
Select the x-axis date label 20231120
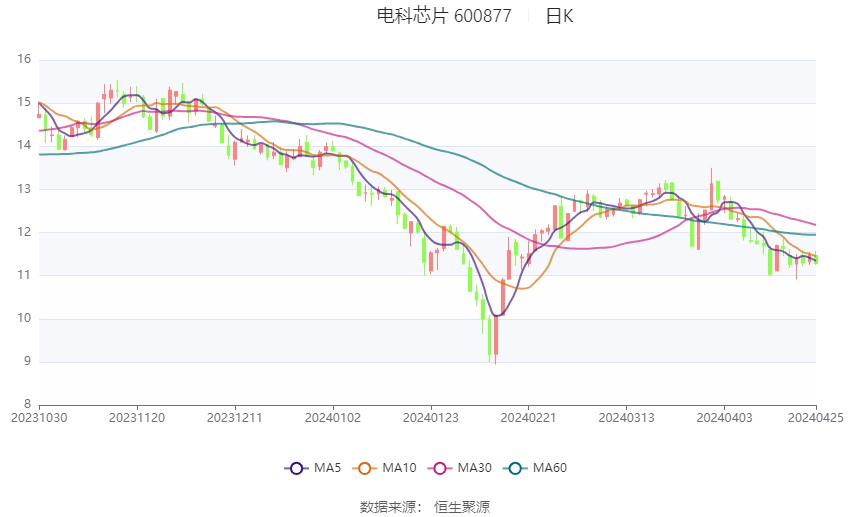tap(137, 418)
